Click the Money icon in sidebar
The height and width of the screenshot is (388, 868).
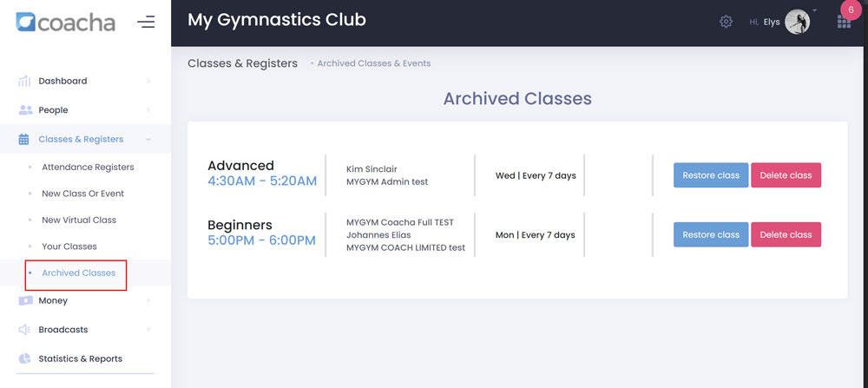25,300
